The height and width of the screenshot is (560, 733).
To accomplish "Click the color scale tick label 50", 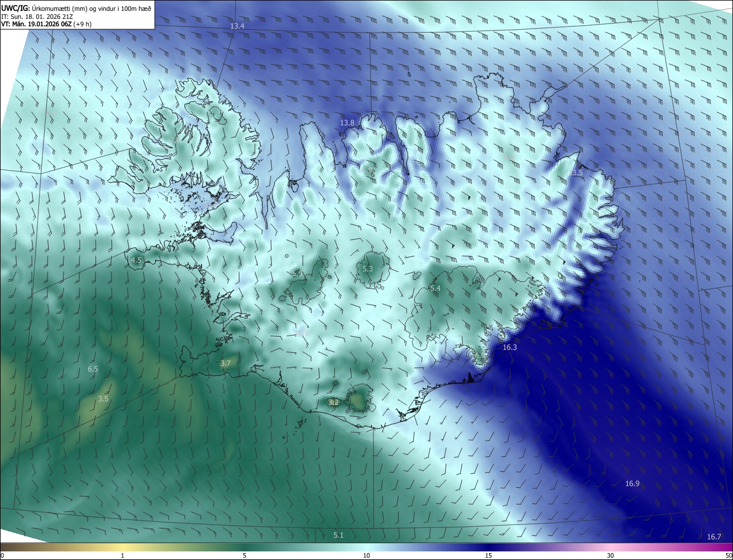I will pos(728,555).
